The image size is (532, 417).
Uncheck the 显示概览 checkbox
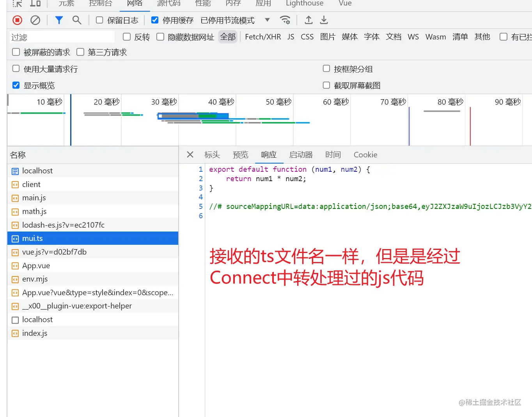coord(16,85)
